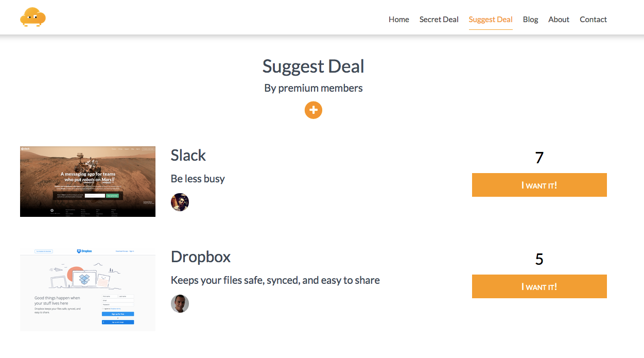
Task: Click "I want it!" for Slack
Action: 539,185
